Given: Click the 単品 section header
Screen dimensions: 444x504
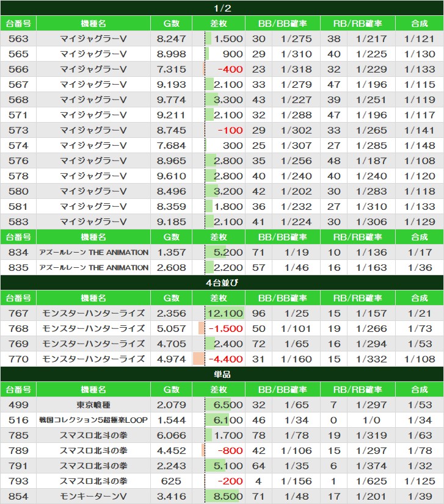Looking at the screenshot, I should point(222,375).
